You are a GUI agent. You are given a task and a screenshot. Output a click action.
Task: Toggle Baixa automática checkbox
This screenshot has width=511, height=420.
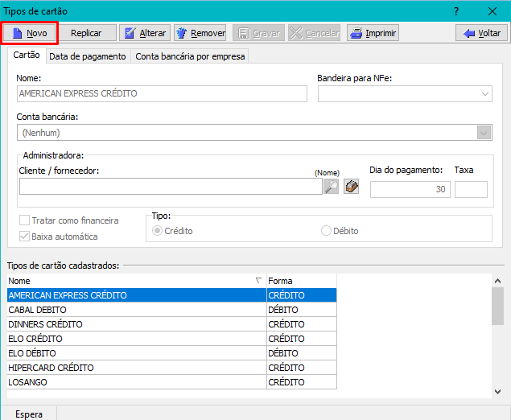(x=24, y=237)
